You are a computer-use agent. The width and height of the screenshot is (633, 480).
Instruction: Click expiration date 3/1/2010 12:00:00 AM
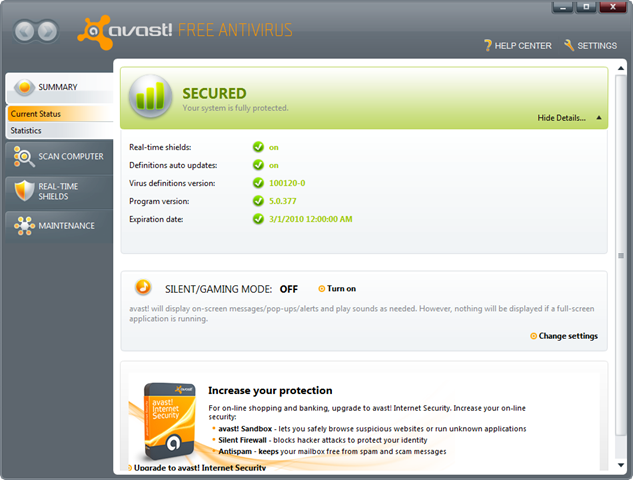click(x=310, y=219)
